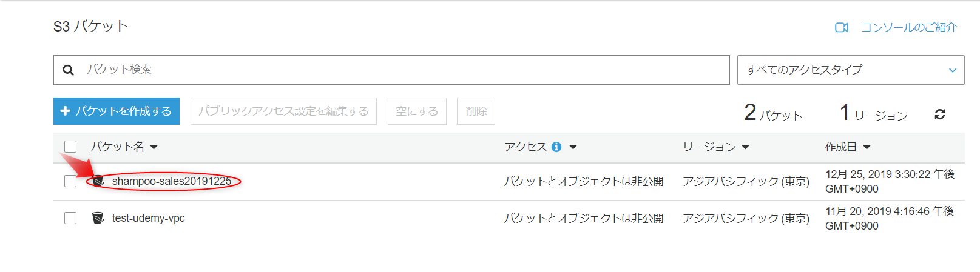Click the test-udemy-vpc bucket icon
The image size is (980, 272).
tap(98, 218)
